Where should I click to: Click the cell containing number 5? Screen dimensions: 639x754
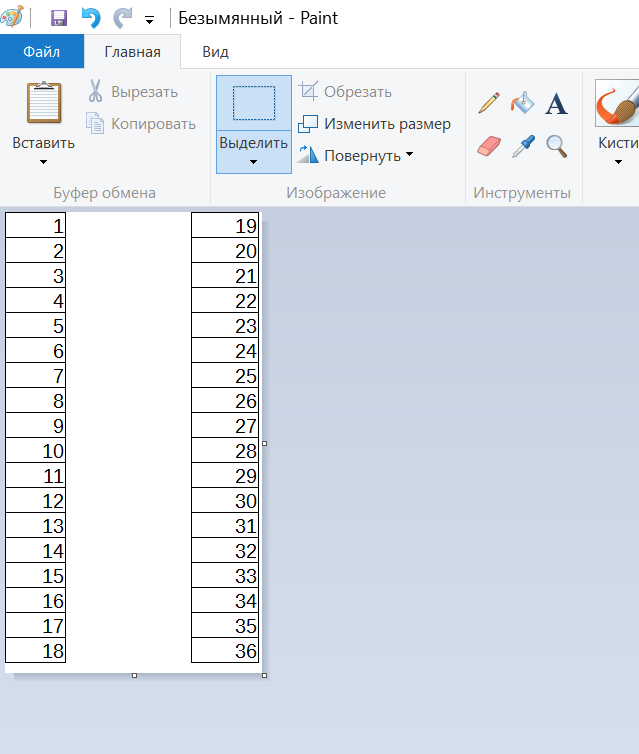[36, 325]
